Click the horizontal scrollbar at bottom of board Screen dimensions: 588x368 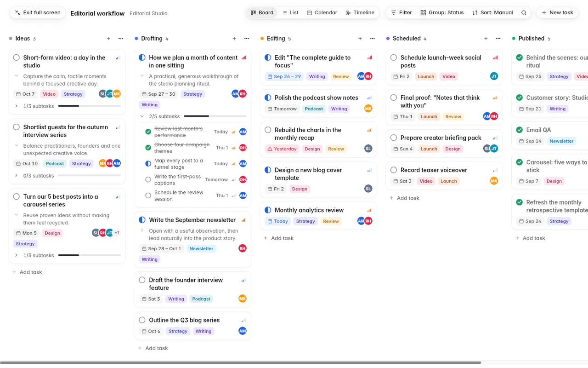240,362
